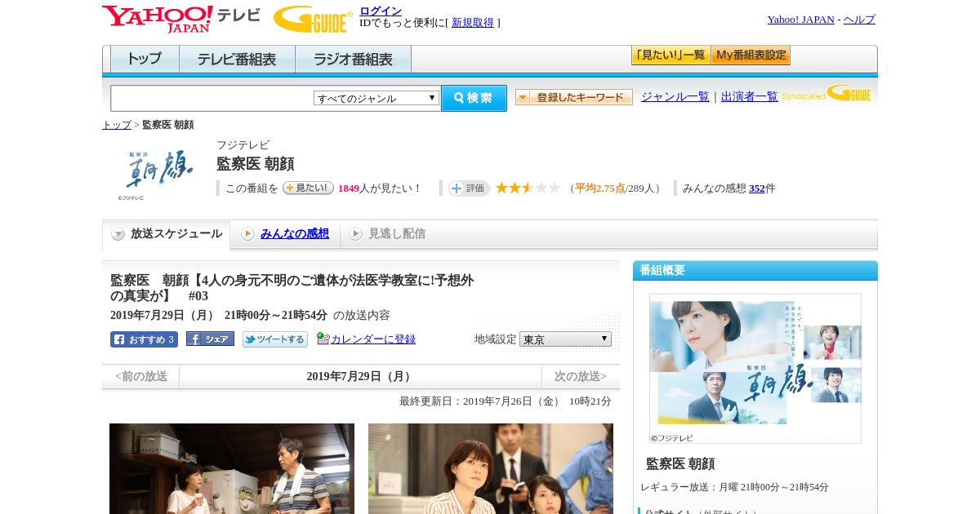Click the ツイートする Twitter button
980x514 pixels.
[x=275, y=339]
